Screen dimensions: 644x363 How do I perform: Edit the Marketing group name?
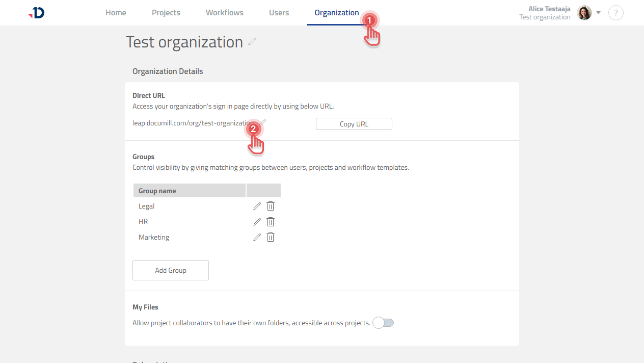[257, 237]
